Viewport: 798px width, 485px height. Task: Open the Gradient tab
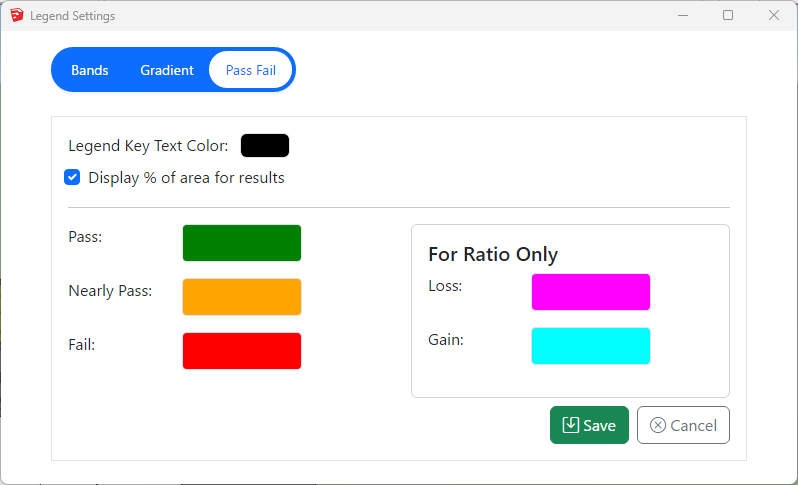(167, 70)
